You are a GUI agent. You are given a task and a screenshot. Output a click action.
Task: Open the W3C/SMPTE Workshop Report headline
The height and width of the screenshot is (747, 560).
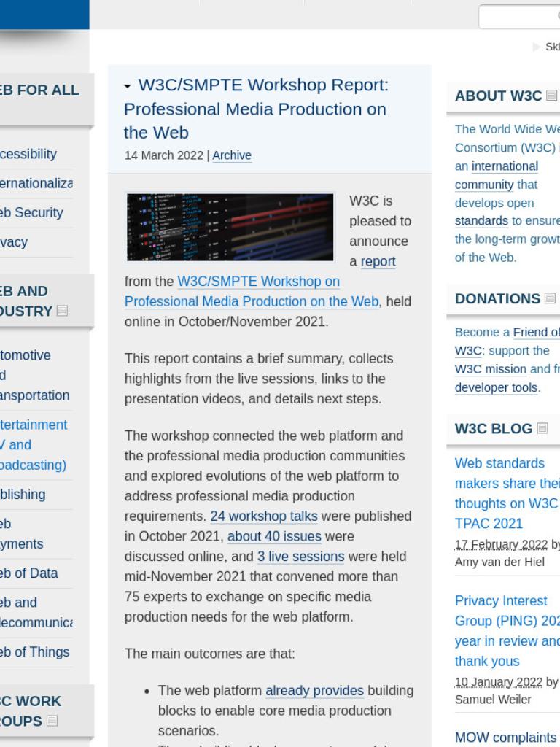(x=256, y=109)
